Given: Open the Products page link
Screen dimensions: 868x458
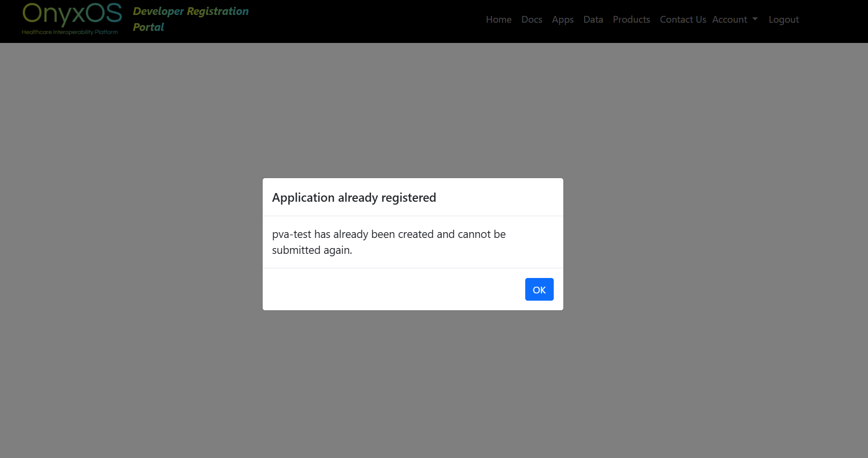Looking at the screenshot, I should [631, 19].
